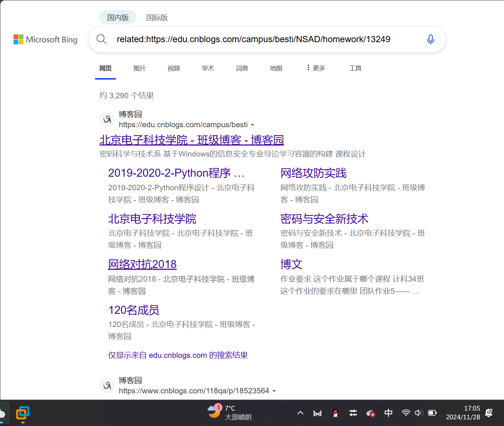Screen dimensions: 504x426
Task: Click the 作业要求 snippet under 博文
Action: [x=353, y=285]
